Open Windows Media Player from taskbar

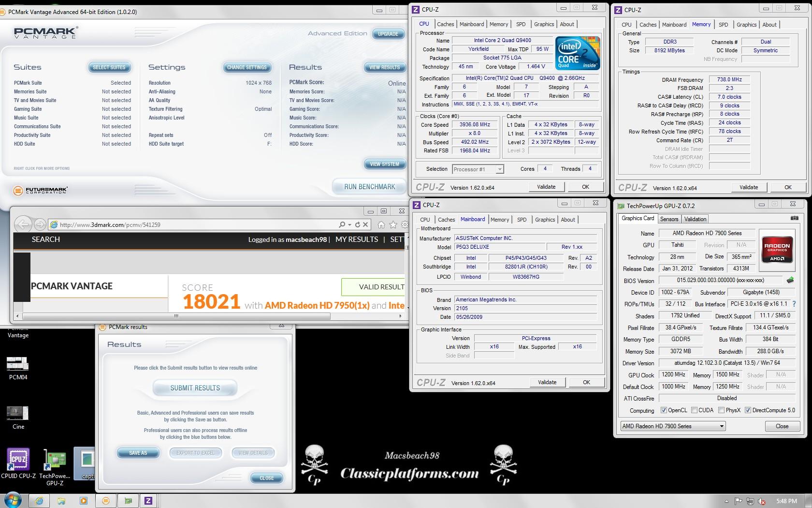[x=83, y=501]
